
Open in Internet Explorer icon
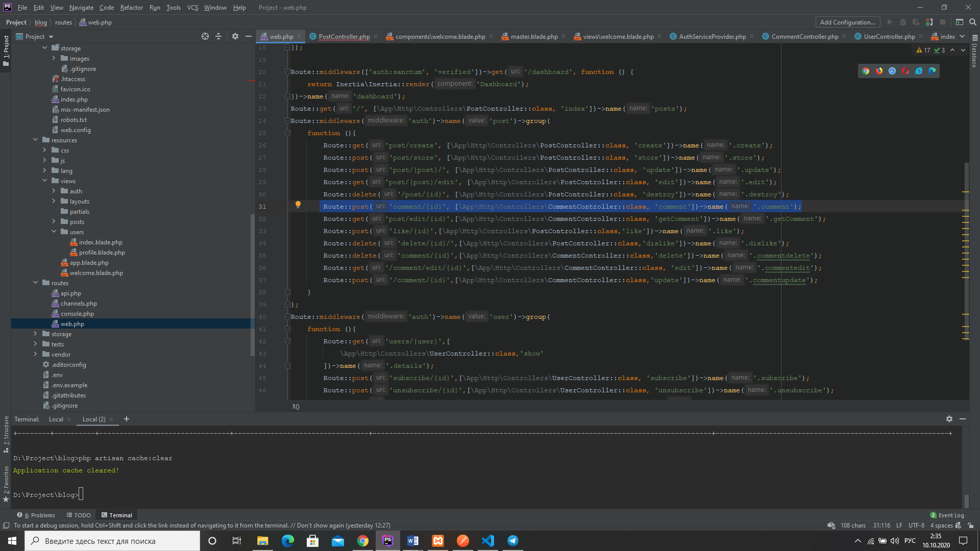(x=919, y=71)
